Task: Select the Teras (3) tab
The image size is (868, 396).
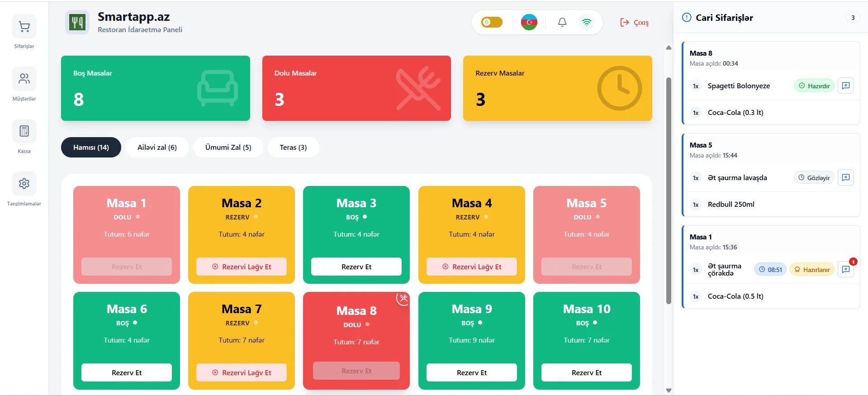Action: [293, 148]
